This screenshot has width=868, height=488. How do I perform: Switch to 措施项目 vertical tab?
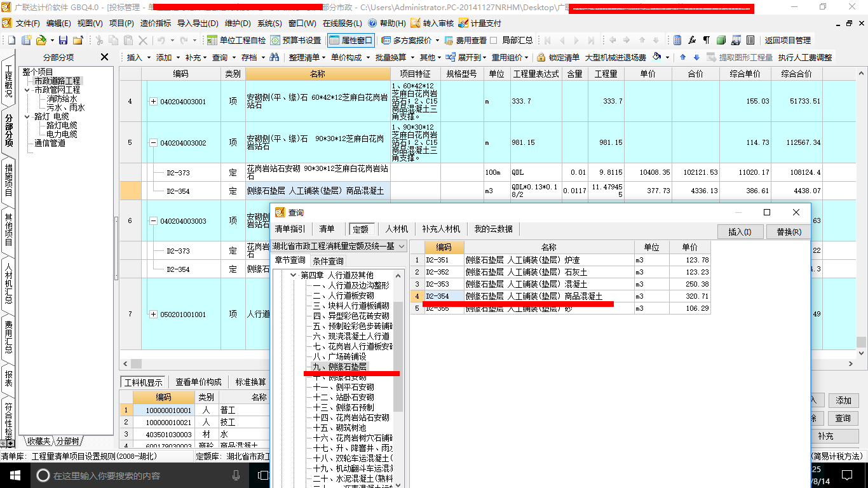(9, 180)
